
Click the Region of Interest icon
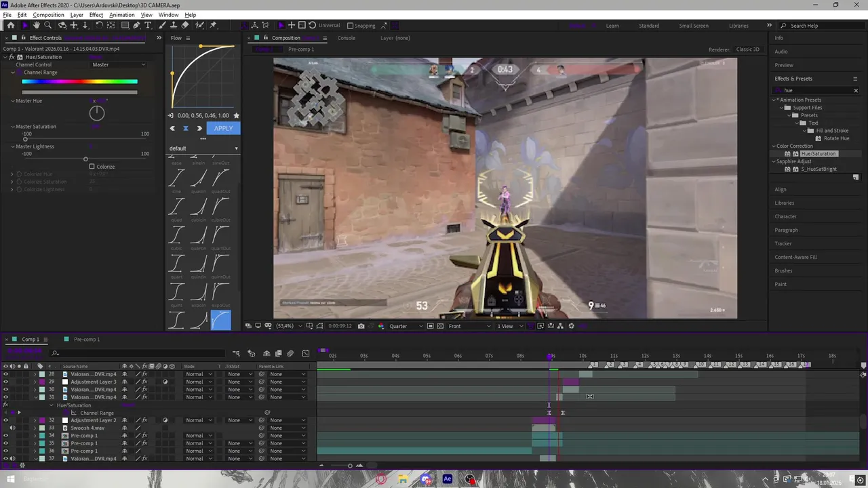[430, 326]
